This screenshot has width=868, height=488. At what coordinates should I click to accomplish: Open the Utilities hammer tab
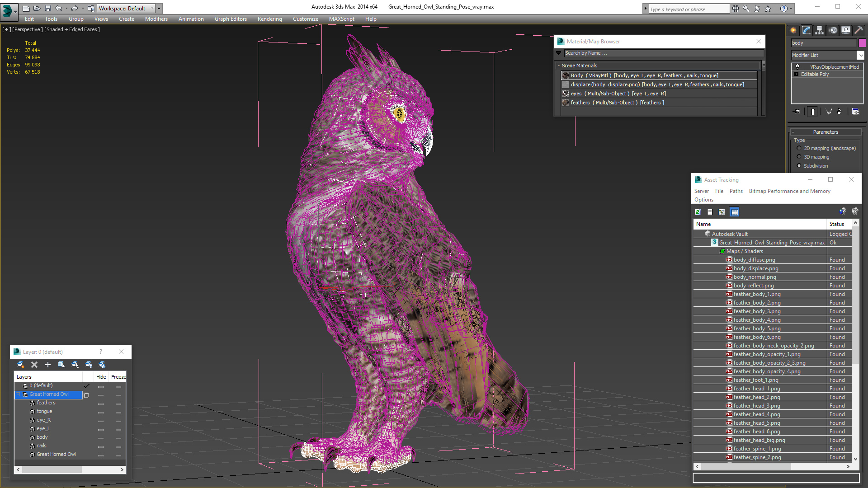point(859,30)
